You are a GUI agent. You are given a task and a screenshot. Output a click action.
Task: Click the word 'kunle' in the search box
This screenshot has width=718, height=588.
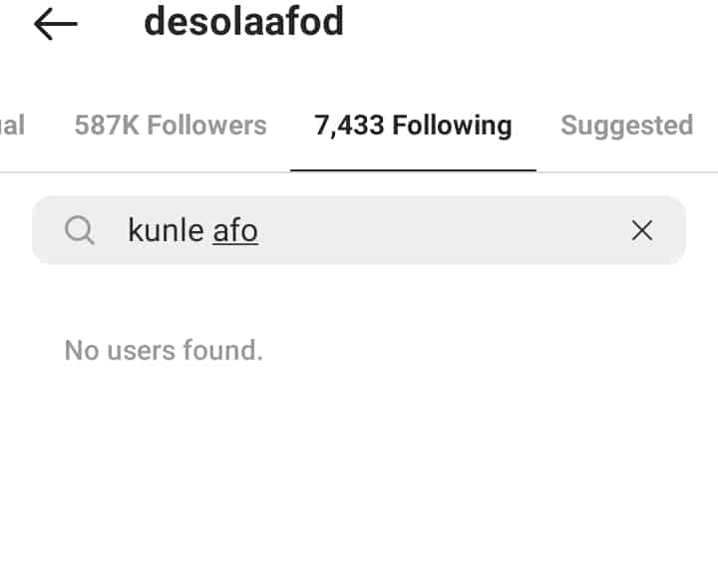(x=166, y=231)
